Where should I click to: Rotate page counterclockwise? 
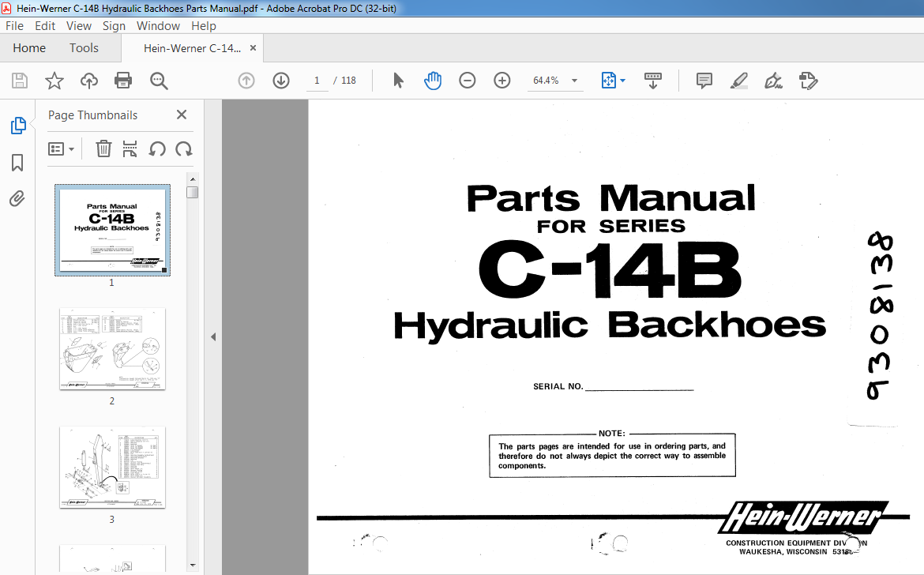point(156,149)
